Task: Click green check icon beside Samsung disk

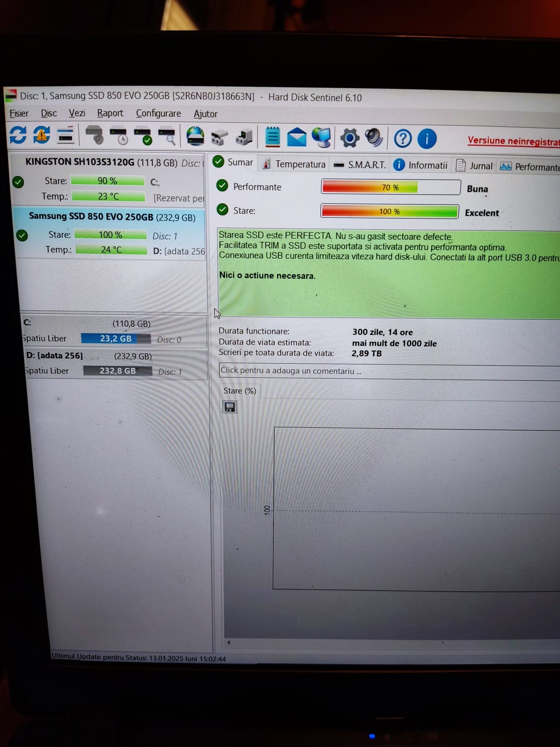Action: pos(22,236)
